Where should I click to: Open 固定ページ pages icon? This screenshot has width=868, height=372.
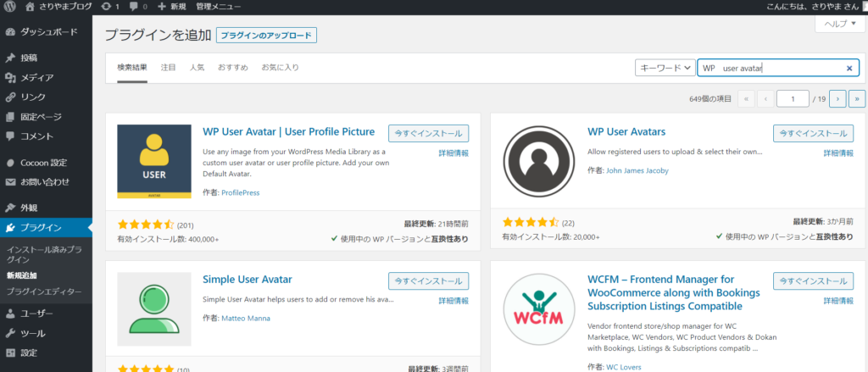[x=9, y=117]
